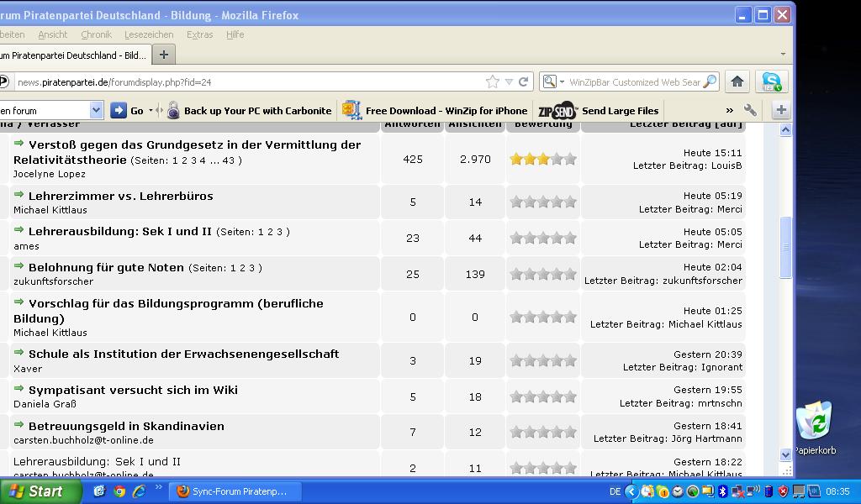Screen dimensions: 861x504
Task: Open the Chronik menu
Action: 96,34
